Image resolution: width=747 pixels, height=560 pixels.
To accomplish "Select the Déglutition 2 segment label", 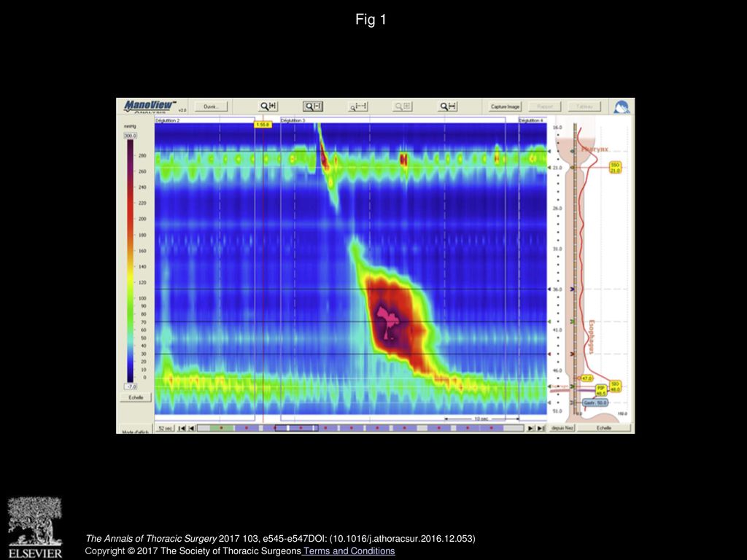I will point(167,121).
